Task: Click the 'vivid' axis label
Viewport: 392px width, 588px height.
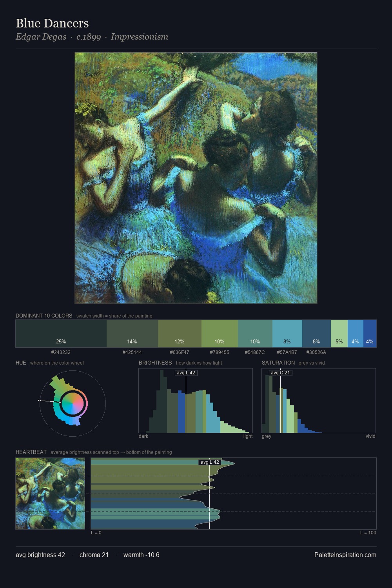Action: click(x=370, y=436)
